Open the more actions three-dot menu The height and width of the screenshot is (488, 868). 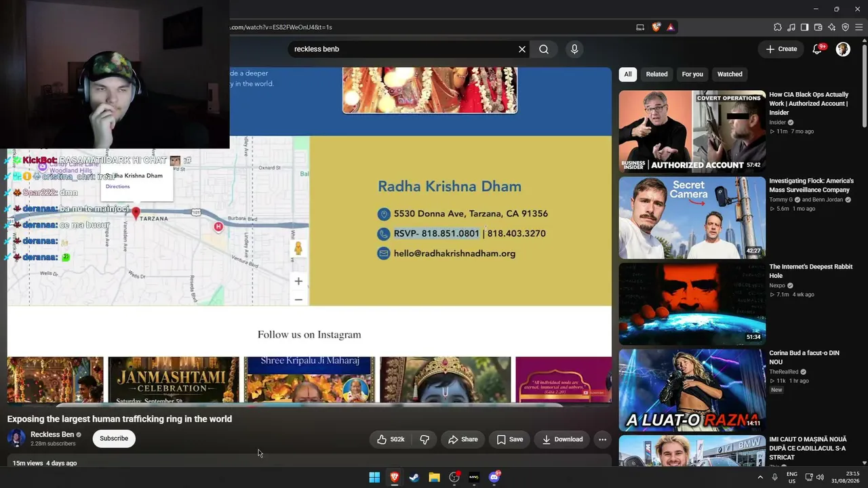602,439
